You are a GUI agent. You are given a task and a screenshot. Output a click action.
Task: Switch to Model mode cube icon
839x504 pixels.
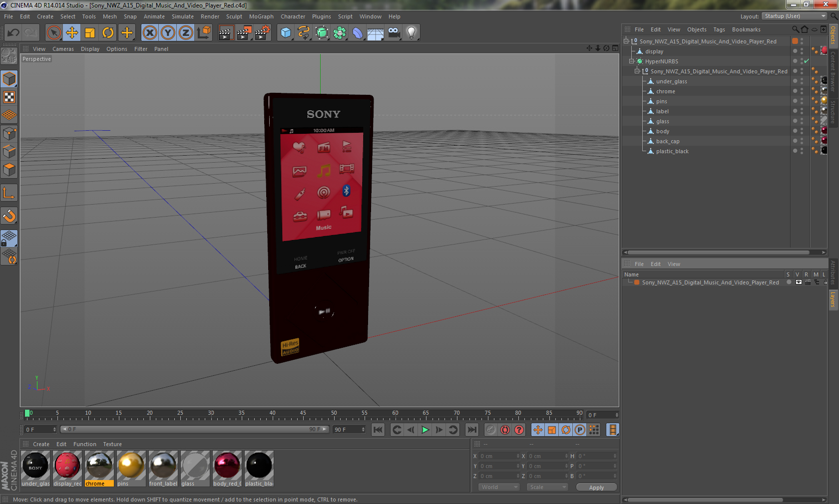pos(9,79)
